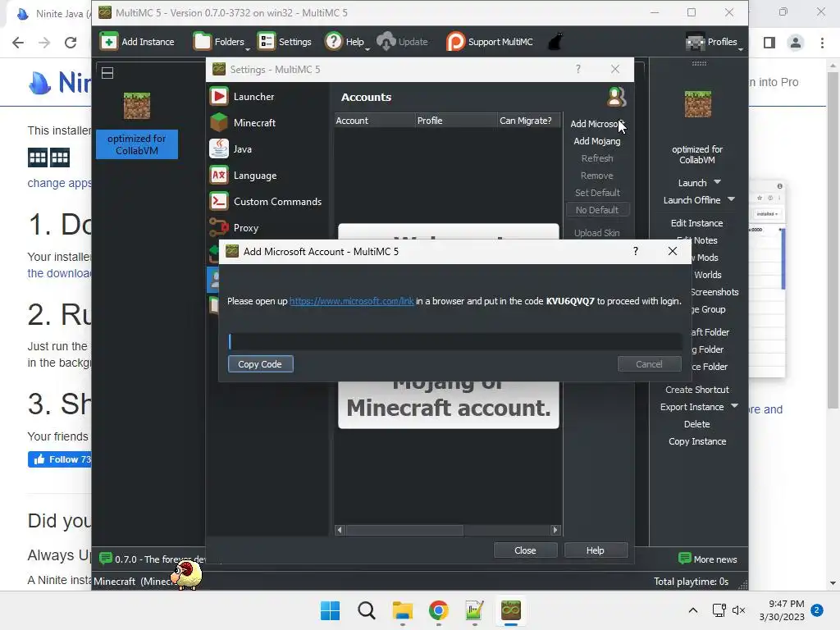
Task: Click the Windows Start button
Action: [330, 610]
